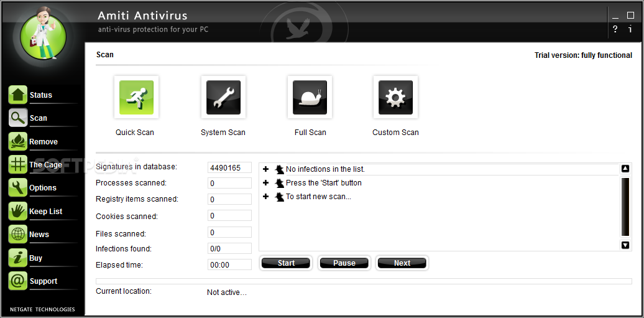Click the results list scroll-down arrow

coord(625,245)
